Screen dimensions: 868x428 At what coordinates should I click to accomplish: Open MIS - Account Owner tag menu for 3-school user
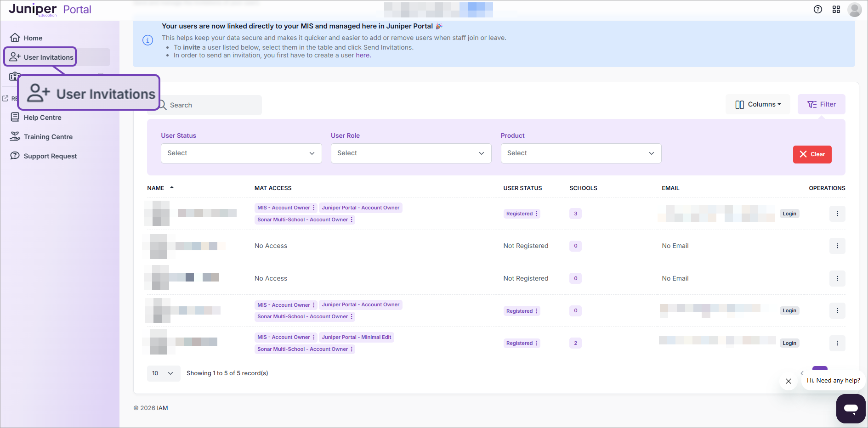coord(314,208)
